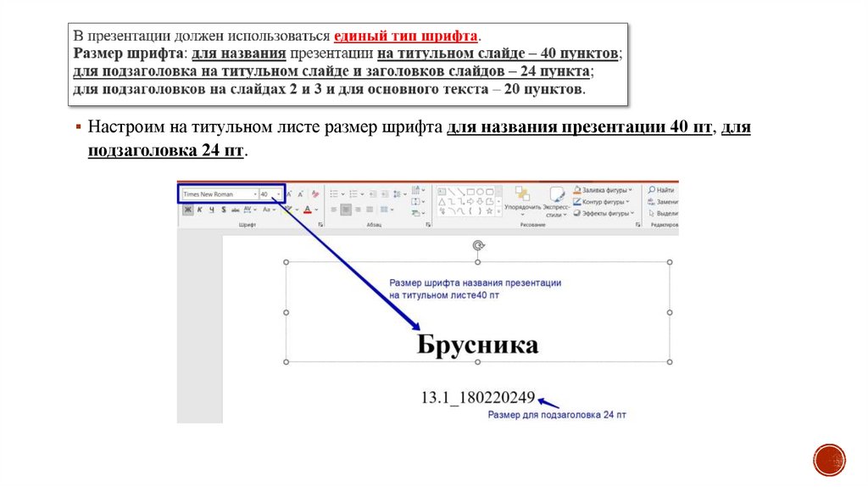Click Найти find button

(x=661, y=190)
